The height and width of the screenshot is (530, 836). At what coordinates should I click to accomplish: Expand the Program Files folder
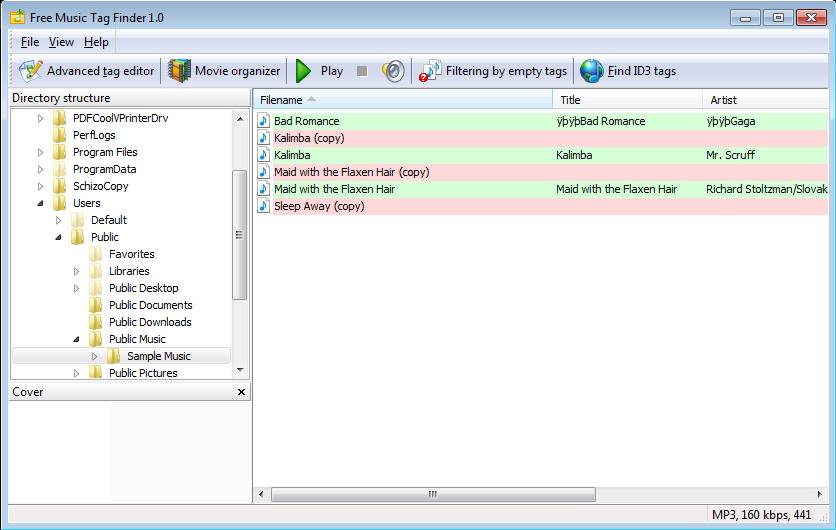pos(41,152)
